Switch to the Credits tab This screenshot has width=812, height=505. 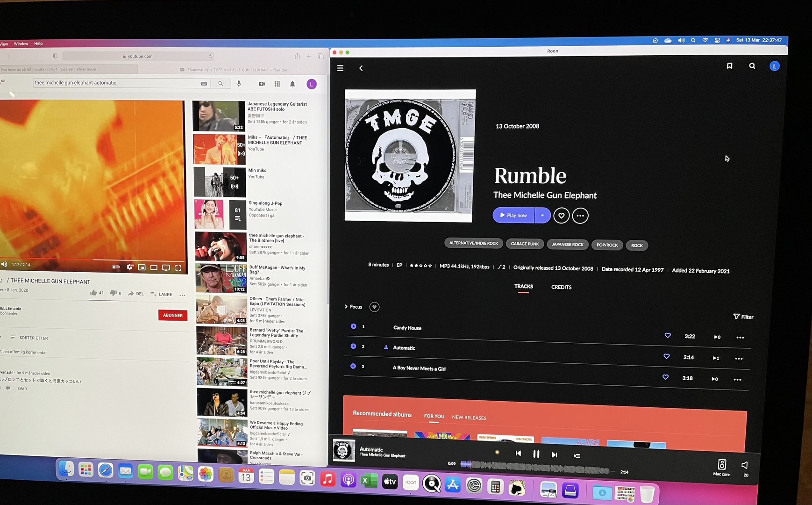point(561,287)
